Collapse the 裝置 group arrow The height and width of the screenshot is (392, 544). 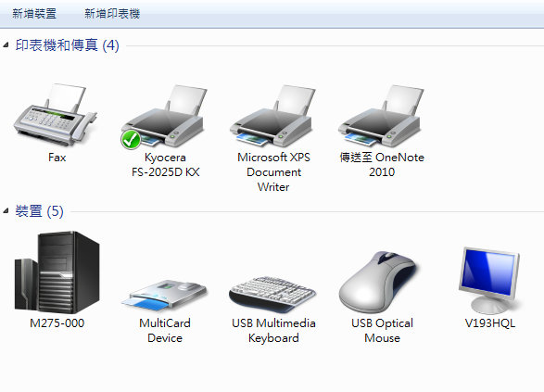(6, 210)
